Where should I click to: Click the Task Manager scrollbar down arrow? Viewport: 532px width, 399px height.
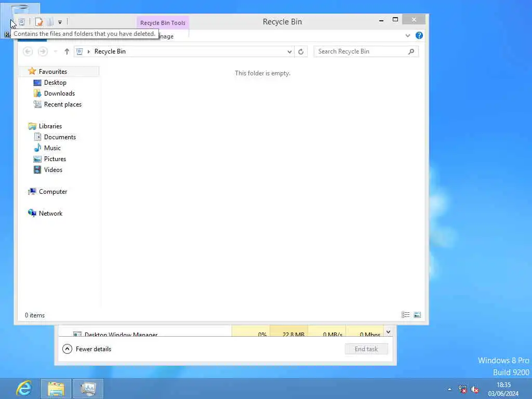click(388, 332)
